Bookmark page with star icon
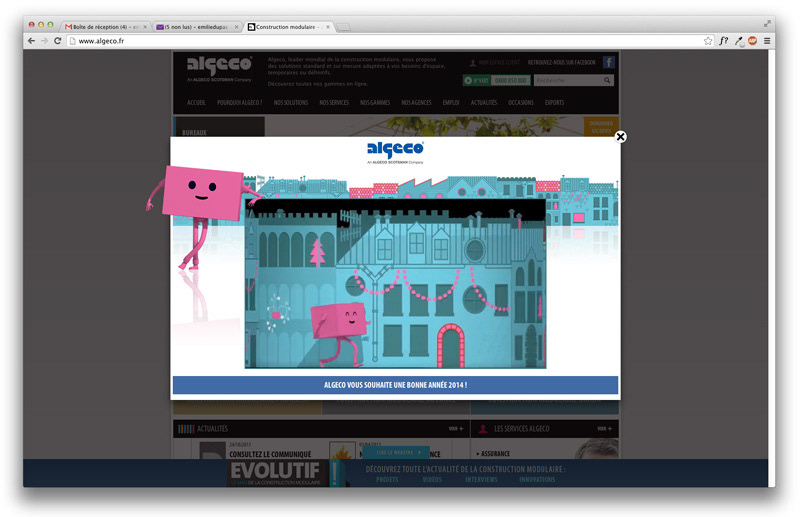 708,41
